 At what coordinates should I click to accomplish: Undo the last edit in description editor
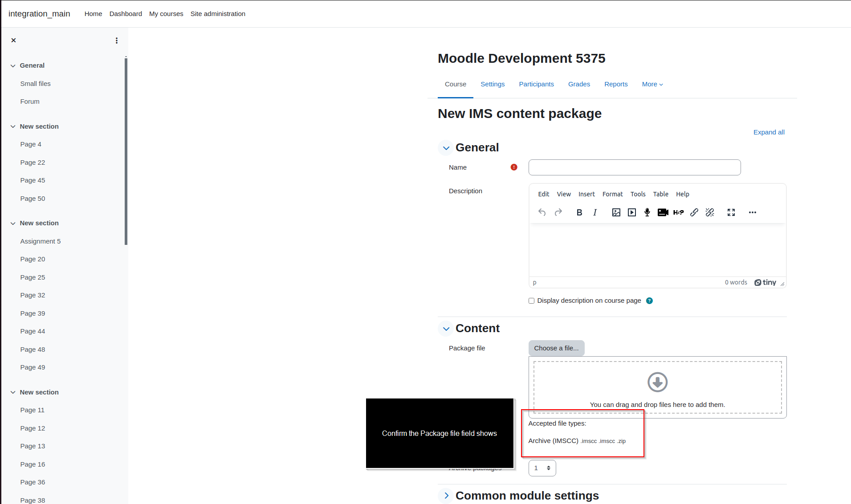click(542, 212)
